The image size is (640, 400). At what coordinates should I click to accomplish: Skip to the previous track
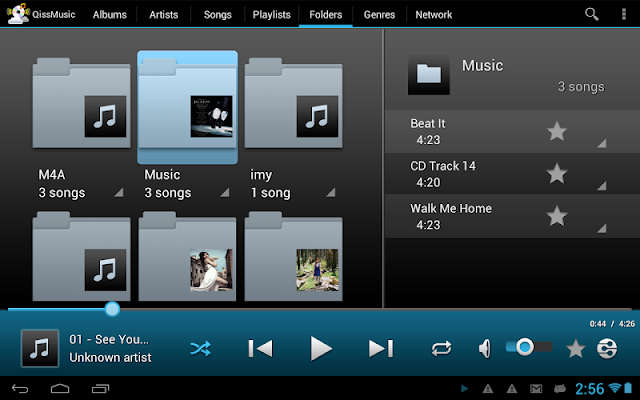[260, 349]
